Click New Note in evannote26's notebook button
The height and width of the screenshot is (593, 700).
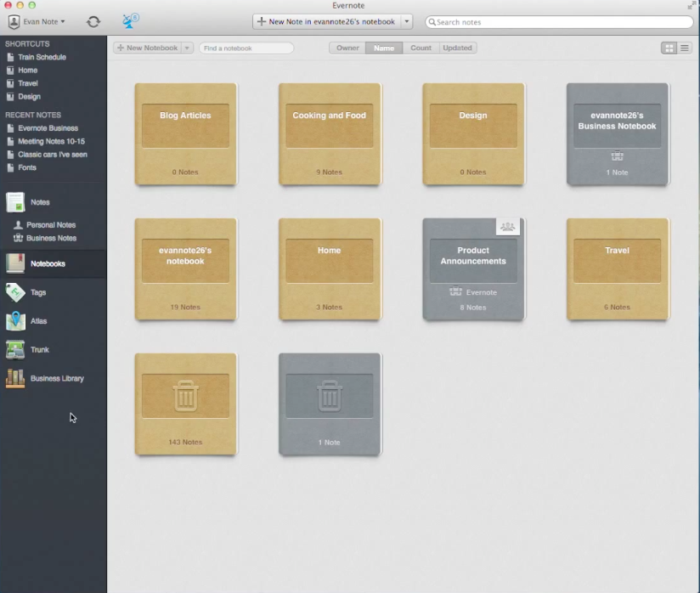pyautogui.click(x=326, y=21)
